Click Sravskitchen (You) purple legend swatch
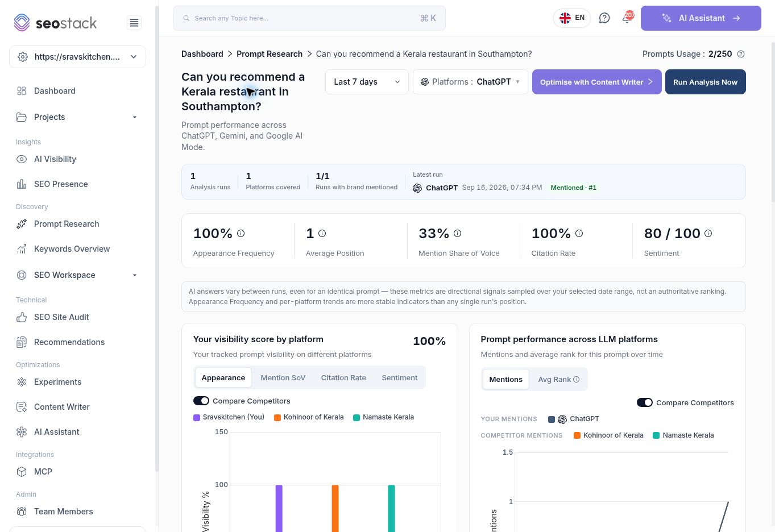Image resolution: width=775 pixels, height=532 pixels. tap(197, 418)
